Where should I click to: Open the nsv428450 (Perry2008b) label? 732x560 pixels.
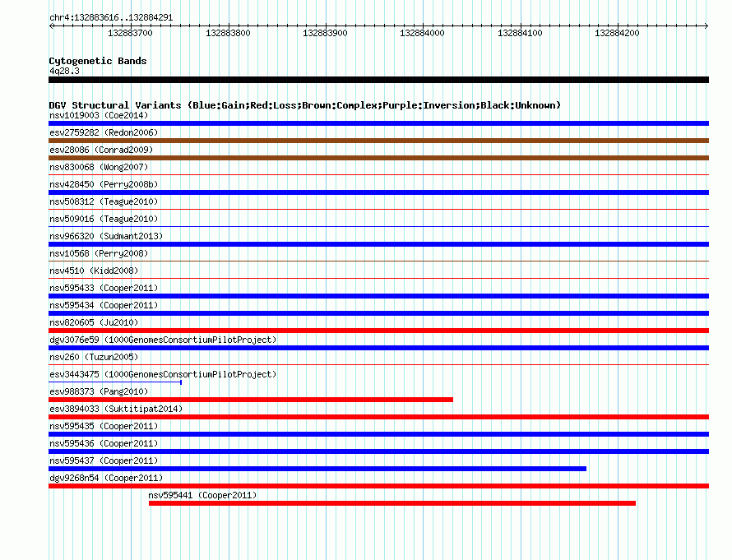tap(104, 184)
